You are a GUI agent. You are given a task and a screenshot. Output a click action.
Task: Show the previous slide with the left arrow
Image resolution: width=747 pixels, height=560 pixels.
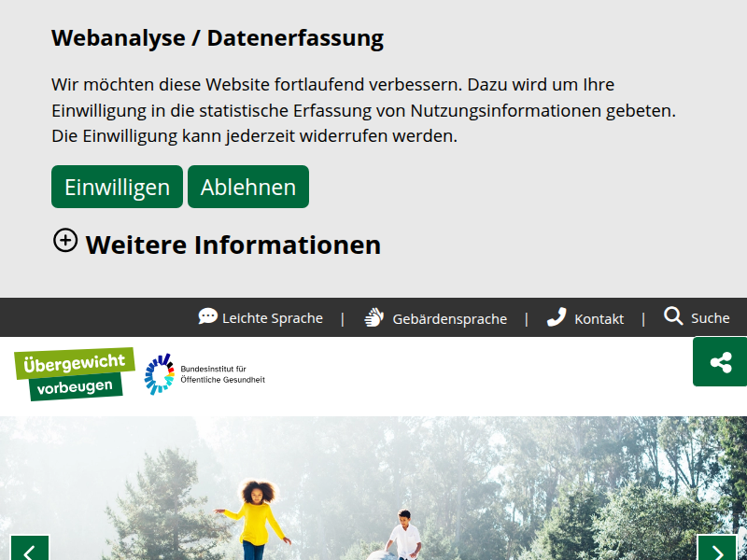(x=30, y=548)
